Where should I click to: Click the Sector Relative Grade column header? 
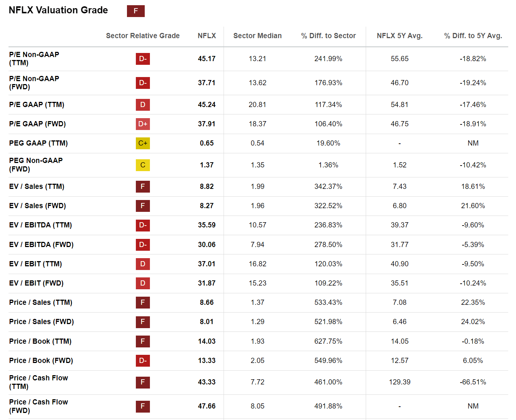[x=143, y=36]
